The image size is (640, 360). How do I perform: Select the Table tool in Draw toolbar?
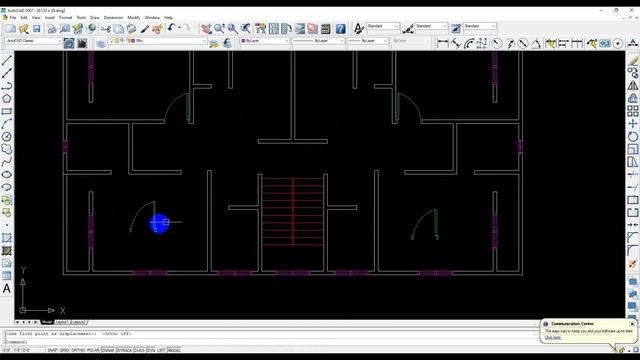(x=7, y=276)
